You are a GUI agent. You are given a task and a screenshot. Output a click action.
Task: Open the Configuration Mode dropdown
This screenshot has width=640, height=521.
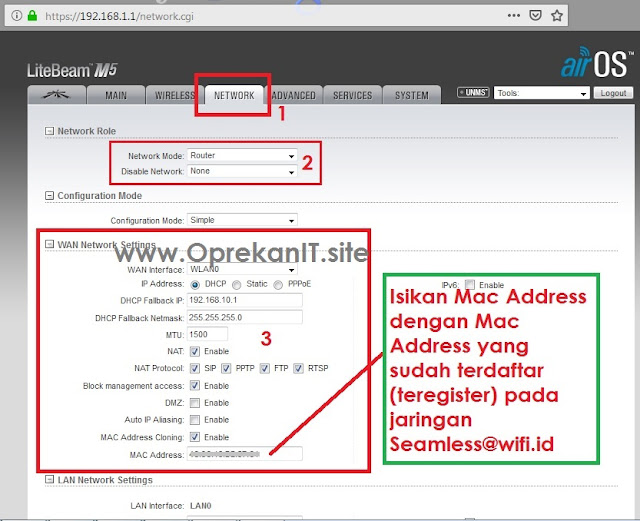click(x=242, y=220)
